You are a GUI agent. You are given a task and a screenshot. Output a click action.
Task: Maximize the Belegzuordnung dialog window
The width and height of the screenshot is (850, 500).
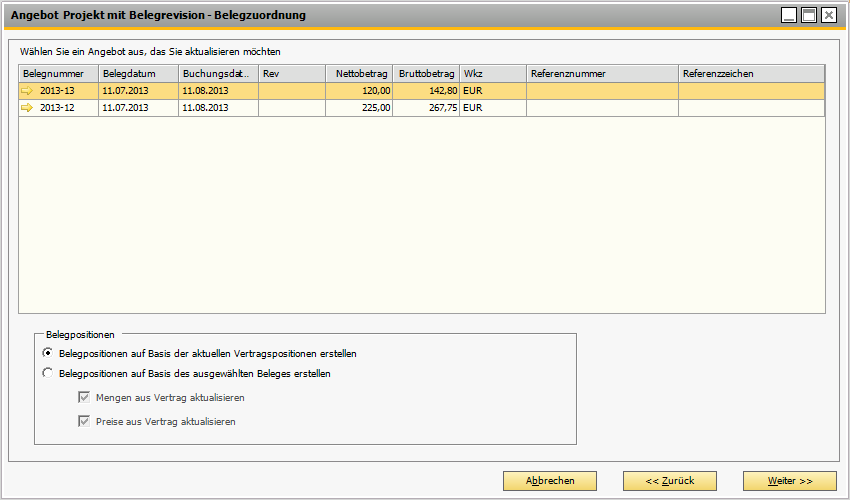click(x=809, y=15)
